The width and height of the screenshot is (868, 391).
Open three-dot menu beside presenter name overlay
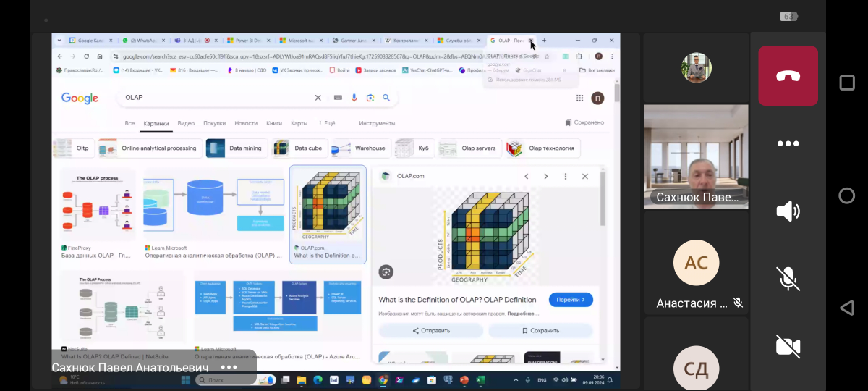(229, 367)
